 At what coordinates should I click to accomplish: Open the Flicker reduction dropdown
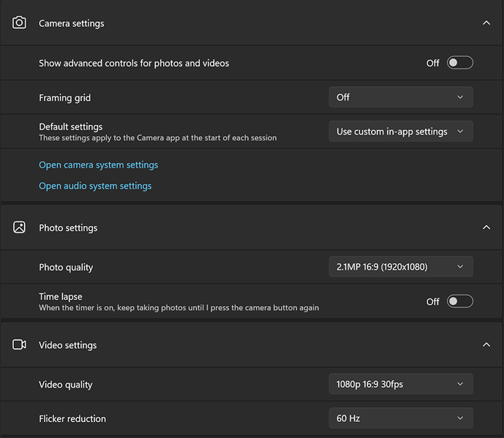pyautogui.click(x=400, y=418)
